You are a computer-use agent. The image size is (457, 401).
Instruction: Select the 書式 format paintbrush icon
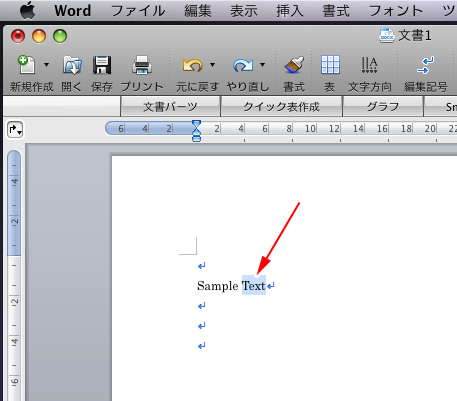coord(294,65)
